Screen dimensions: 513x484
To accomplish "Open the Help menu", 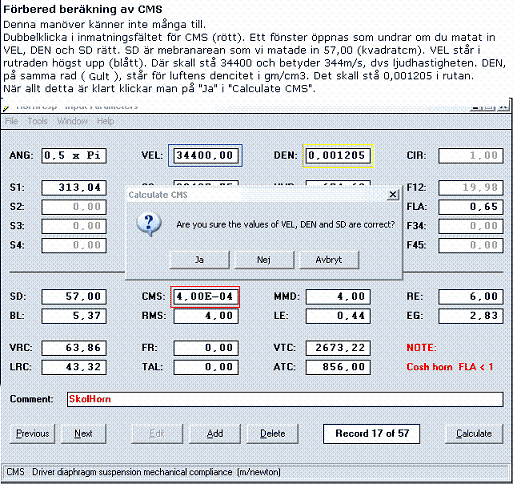I will [105, 121].
